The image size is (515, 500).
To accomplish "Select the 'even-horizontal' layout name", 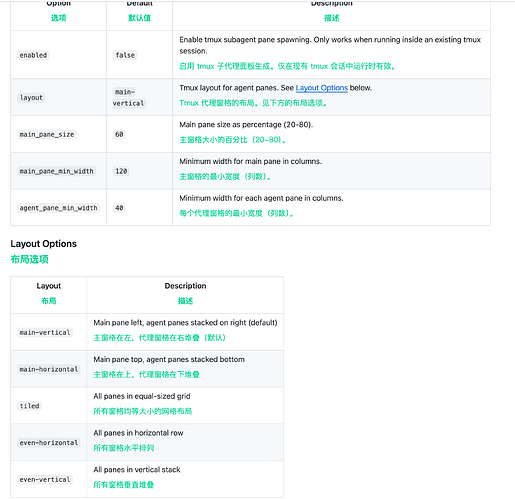I will pos(49,443).
